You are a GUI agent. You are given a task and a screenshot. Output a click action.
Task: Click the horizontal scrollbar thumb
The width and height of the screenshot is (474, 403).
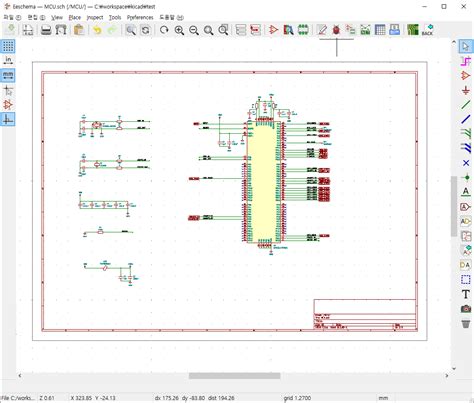pyautogui.click(x=234, y=376)
